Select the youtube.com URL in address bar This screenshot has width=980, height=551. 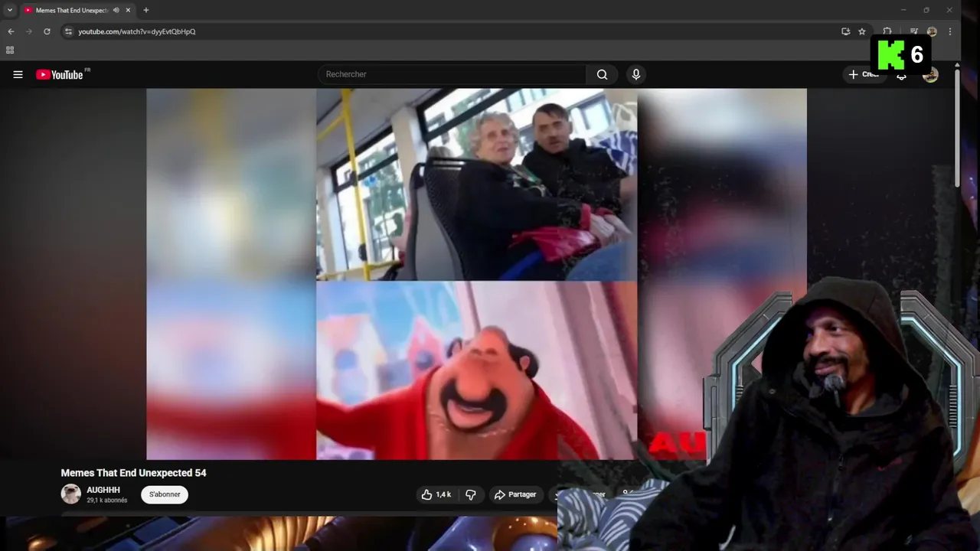tap(137, 31)
